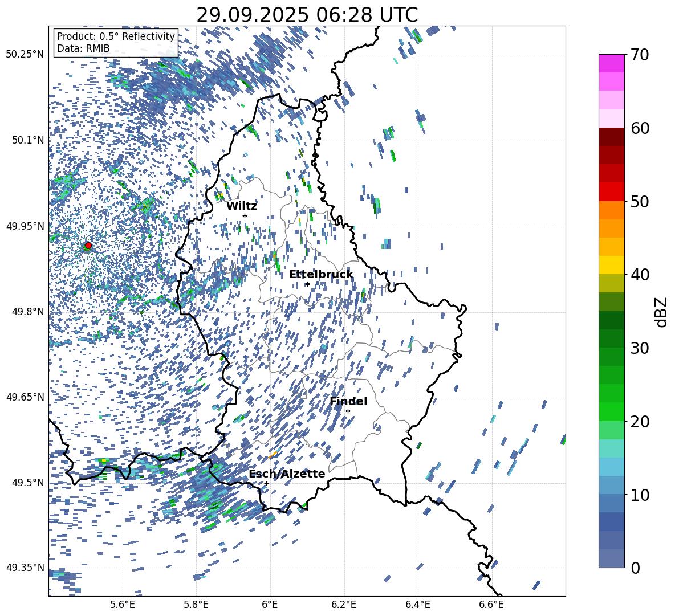
Task: Click the Esch/Alzette station cross marker
Action: pos(266,483)
